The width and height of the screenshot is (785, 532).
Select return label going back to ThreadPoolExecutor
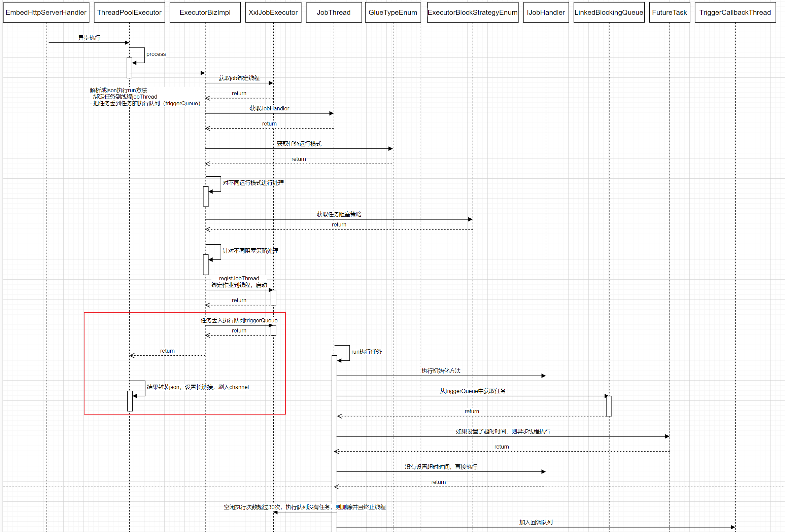(167, 351)
